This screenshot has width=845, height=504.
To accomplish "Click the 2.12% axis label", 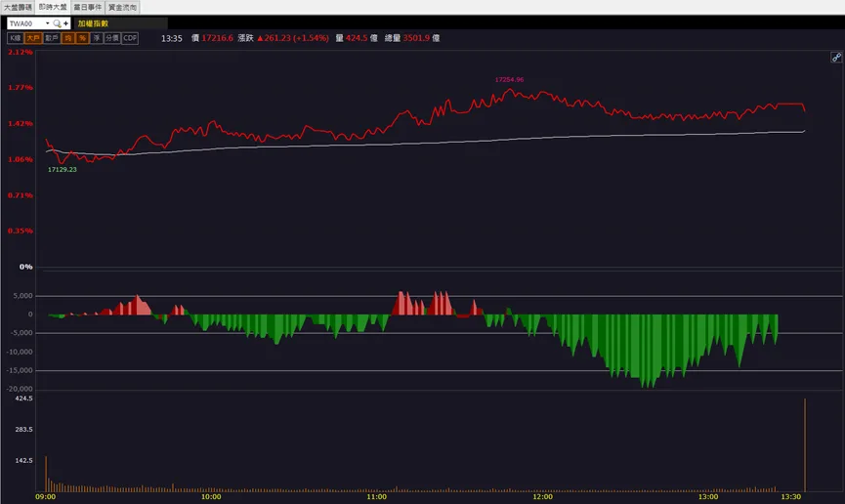I will pos(20,53).
